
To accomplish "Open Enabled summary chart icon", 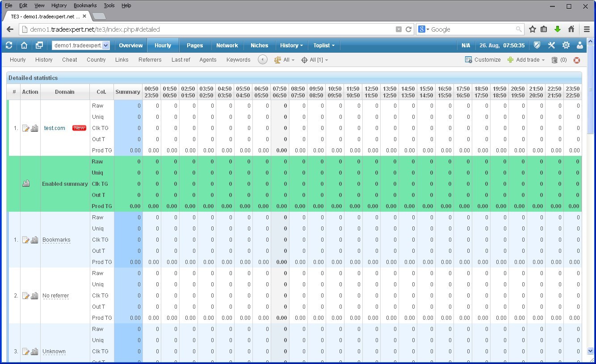I will pos(26,184).
